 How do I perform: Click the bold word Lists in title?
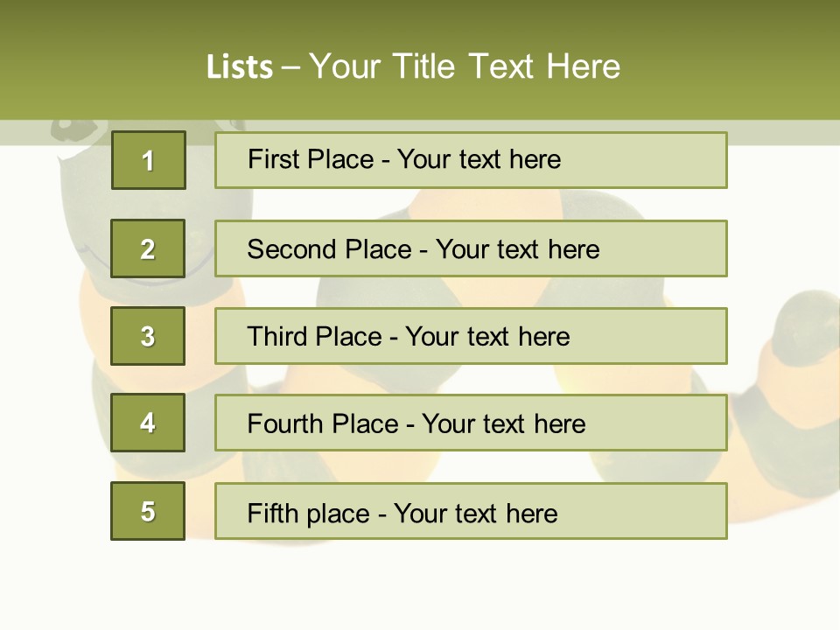[240, 67]
